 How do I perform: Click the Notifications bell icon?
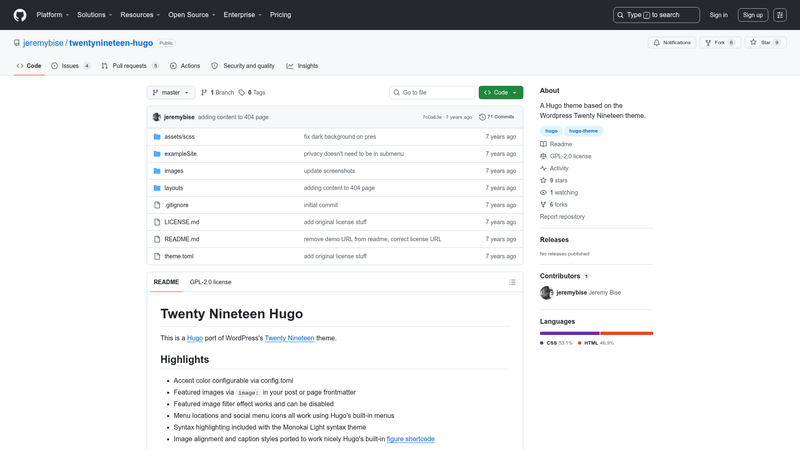(657, 43)
